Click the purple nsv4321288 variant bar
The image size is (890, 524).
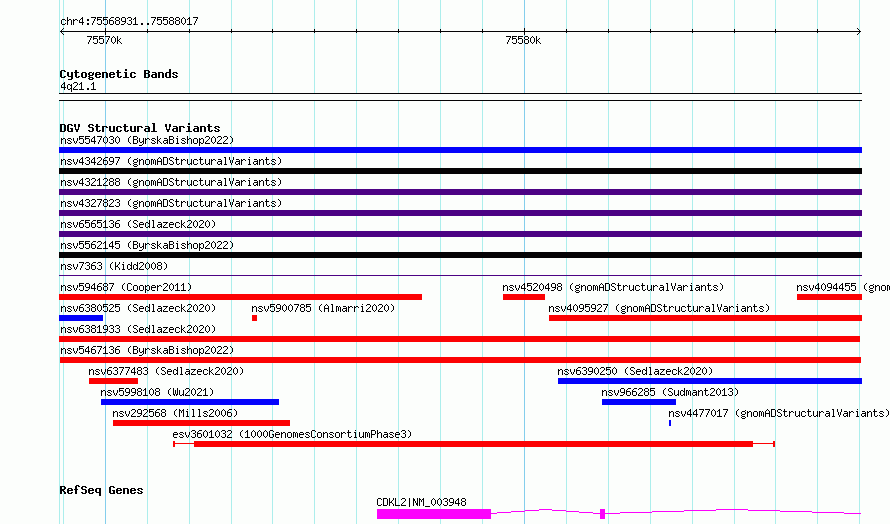tap(460, 192)
